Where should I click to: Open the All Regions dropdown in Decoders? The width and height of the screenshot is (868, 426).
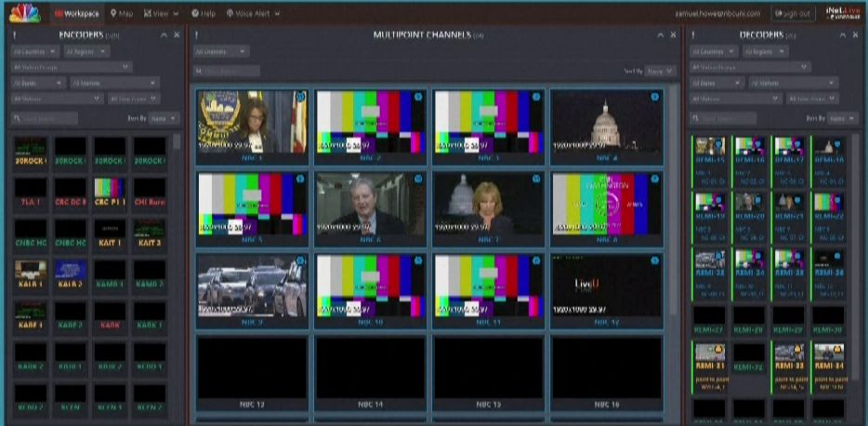(766, 51)
